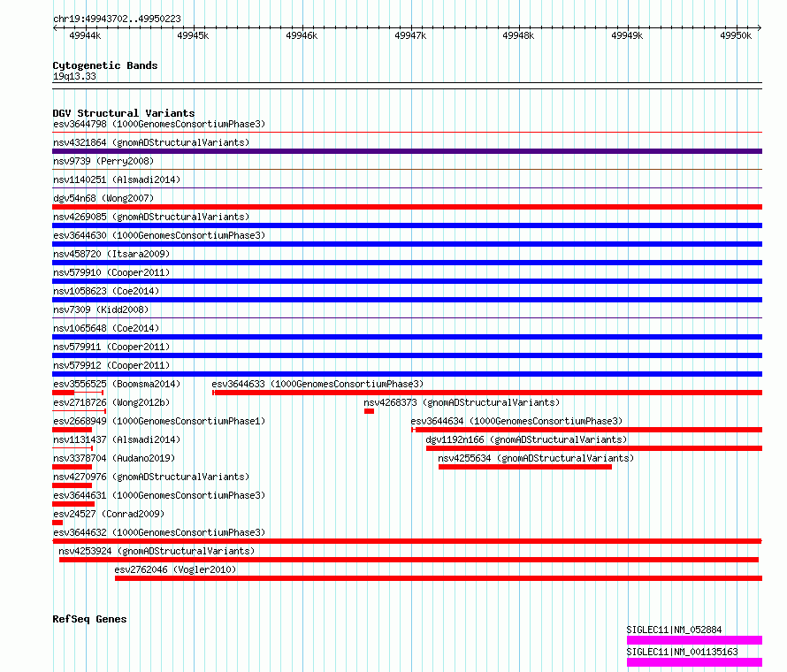This screenshot has width=787, height=672.
Task: Open esv3644630 variant label
Action: pyautogui.click(x=159, y=235)
